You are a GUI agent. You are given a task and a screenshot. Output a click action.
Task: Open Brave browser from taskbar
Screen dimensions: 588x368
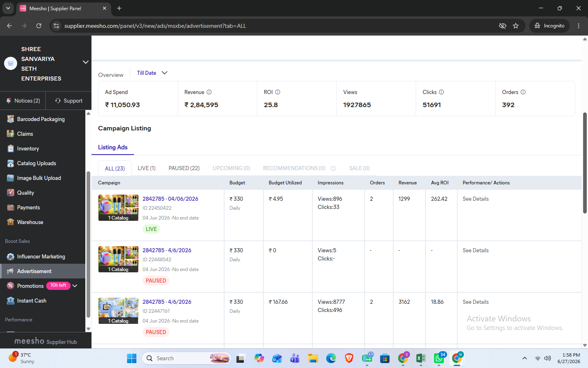349,359
